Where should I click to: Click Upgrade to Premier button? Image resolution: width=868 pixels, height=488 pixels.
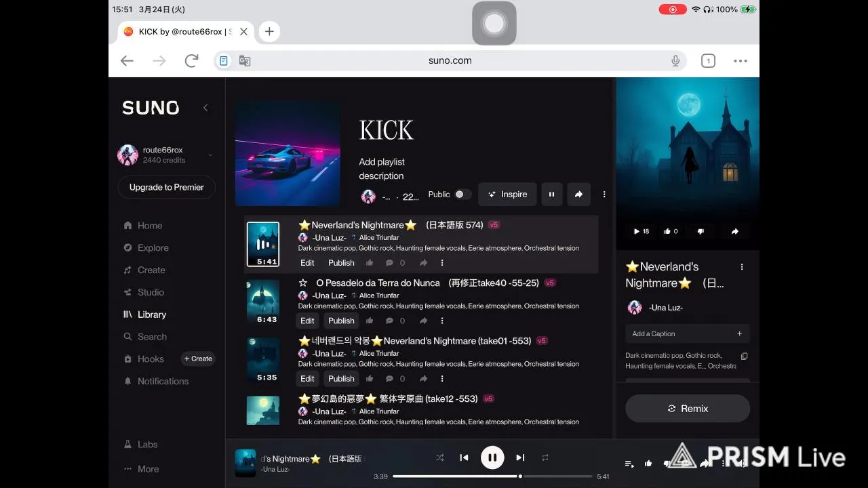(167, 188)
